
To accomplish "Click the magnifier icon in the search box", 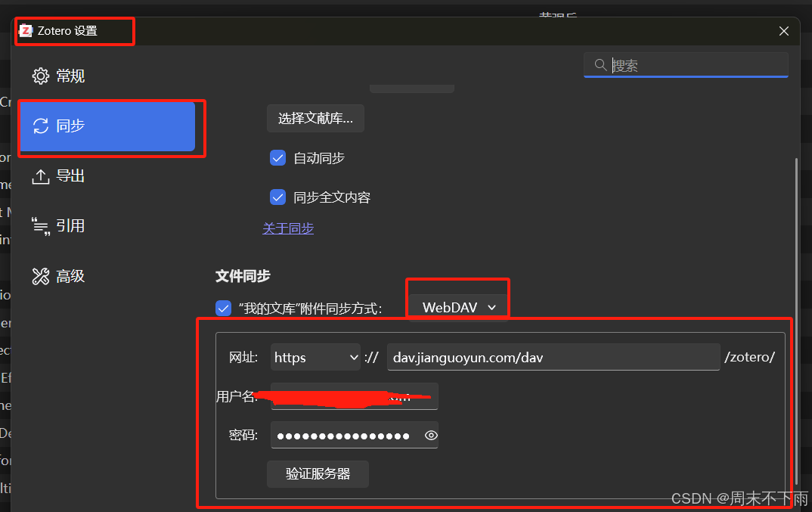I will [601, 65].
